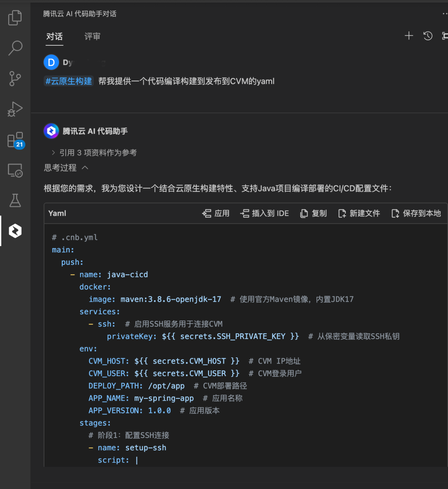The width and height of the screenshot is (448, 489).
Task: Open the panel's three-dot more menu
Action: (x=445, y=14)
